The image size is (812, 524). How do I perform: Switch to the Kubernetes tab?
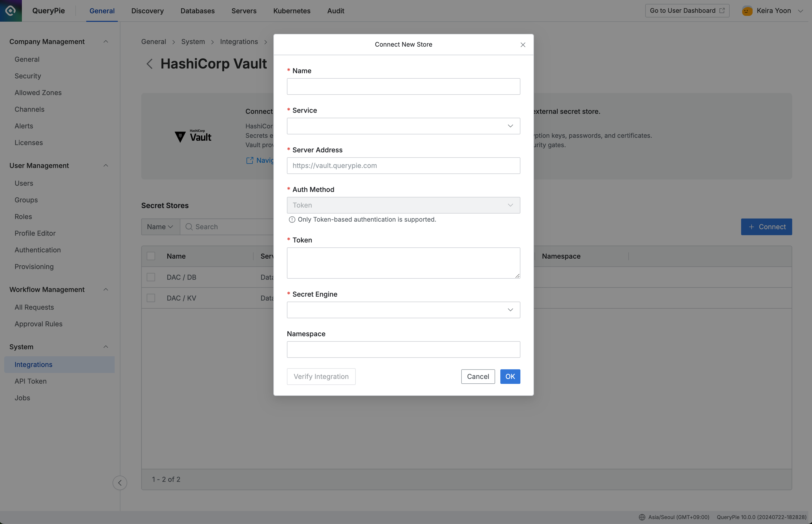[292, 11]
